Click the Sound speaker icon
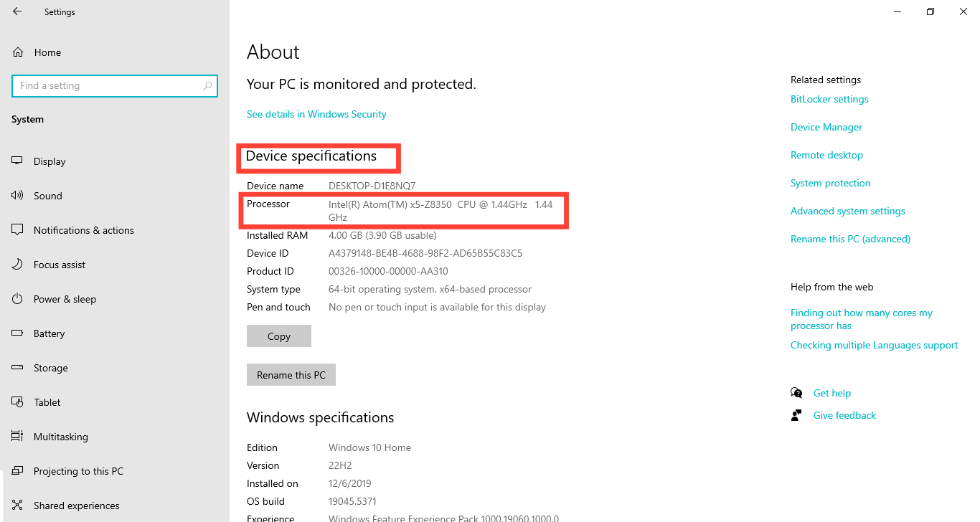This screenshot has height=522, width=980. pyautogui.click(x=18, y=196)
